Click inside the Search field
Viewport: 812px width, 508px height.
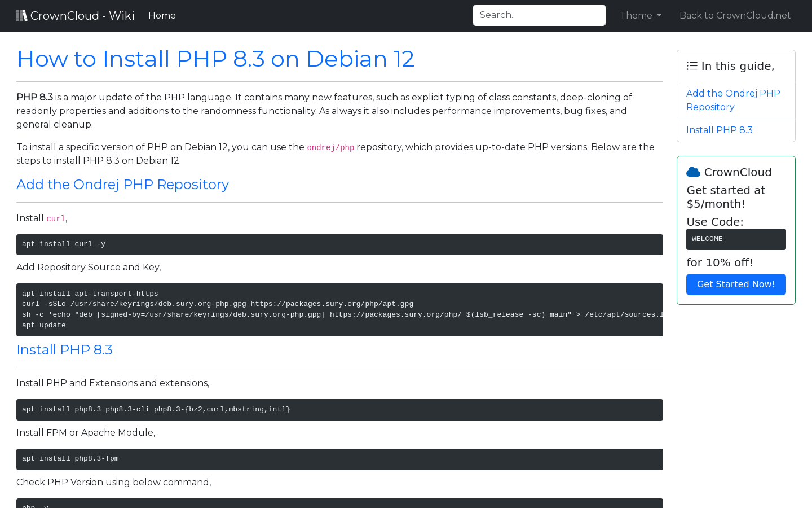coord(539,15)
